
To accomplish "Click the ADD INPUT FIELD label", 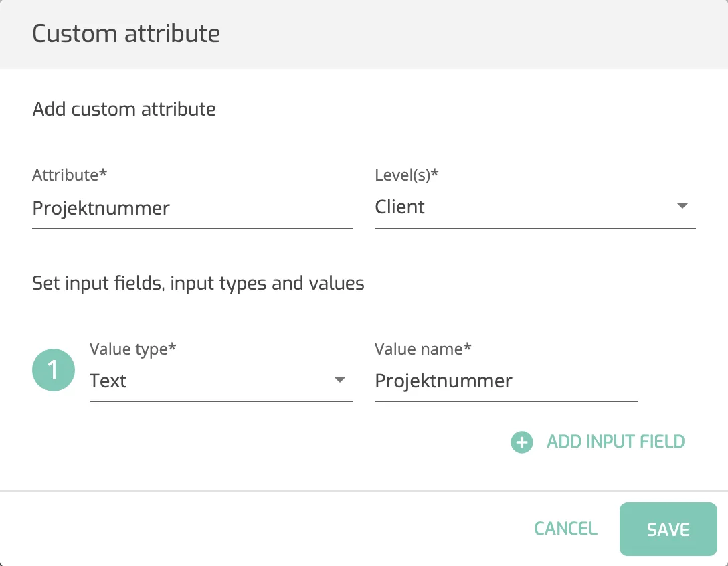I will pos(616,442).
